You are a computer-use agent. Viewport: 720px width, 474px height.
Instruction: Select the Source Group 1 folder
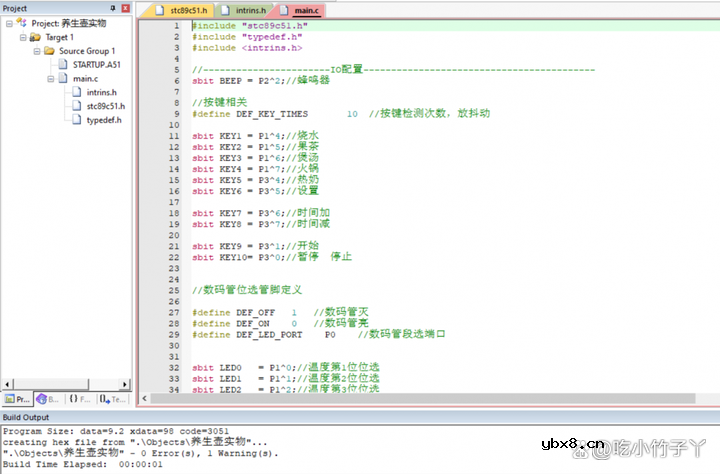coord(87,51)
